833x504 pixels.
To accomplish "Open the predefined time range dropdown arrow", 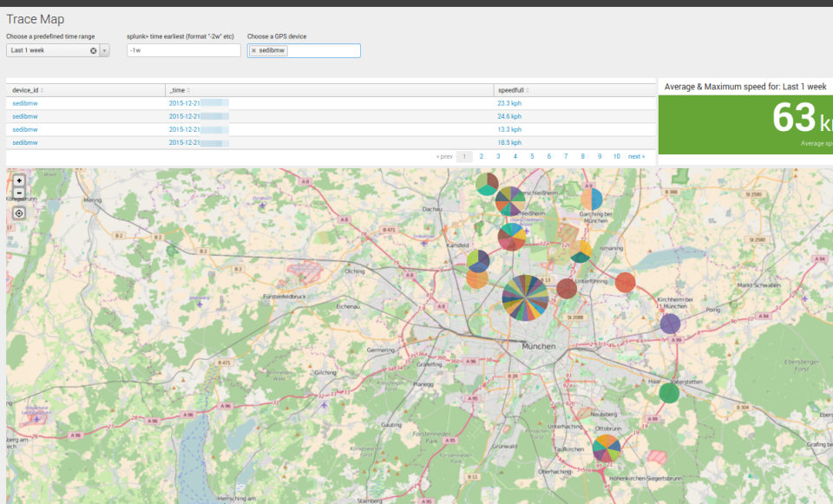I will tap(105, 50).
